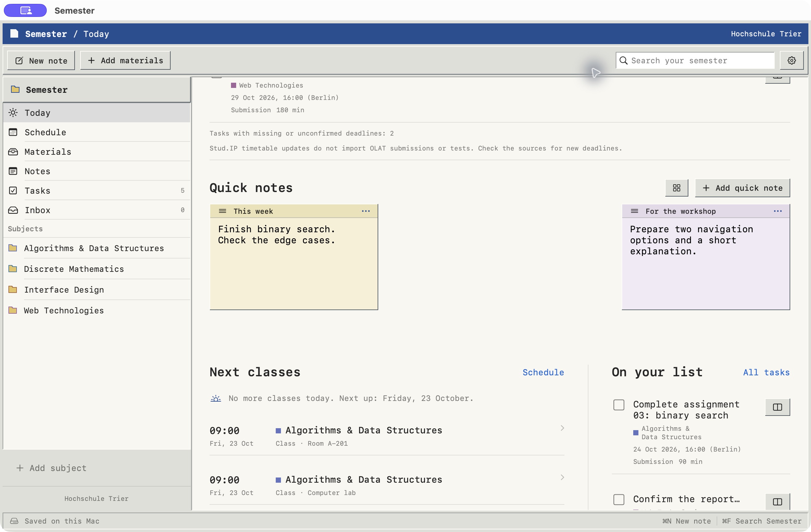Follow the Schedule link beside Next classes
Screen dimensions: 811x532
pyautogui.click(x=543, y=372)
